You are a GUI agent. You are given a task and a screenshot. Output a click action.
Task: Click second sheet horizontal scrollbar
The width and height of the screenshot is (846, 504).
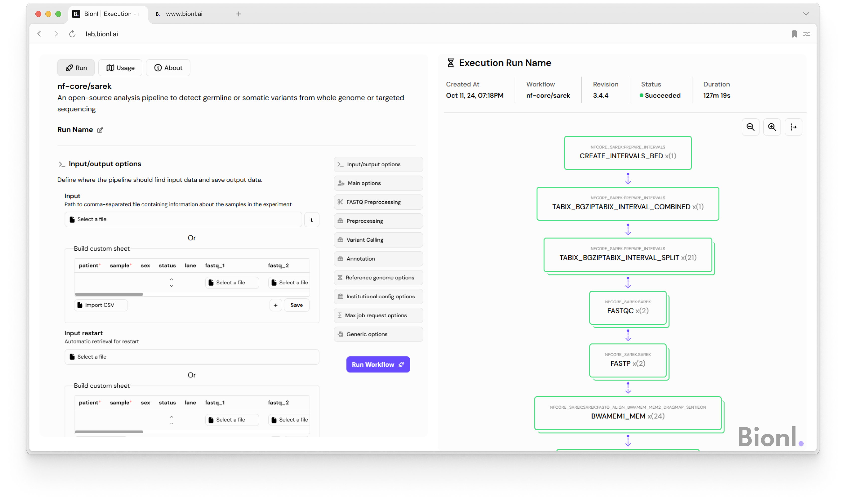coord(109,432)
